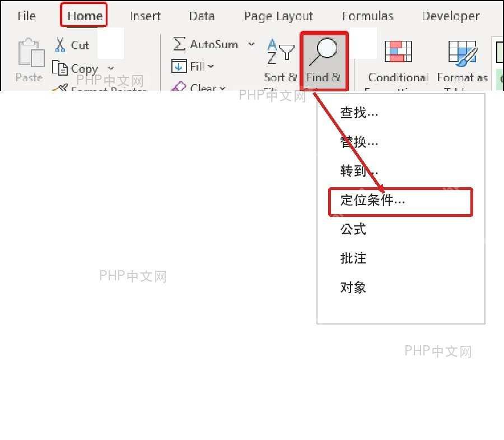This screenshot has height=440, width=504.
Task: Open the Developer tab
Action: click(x=450, y=16)
